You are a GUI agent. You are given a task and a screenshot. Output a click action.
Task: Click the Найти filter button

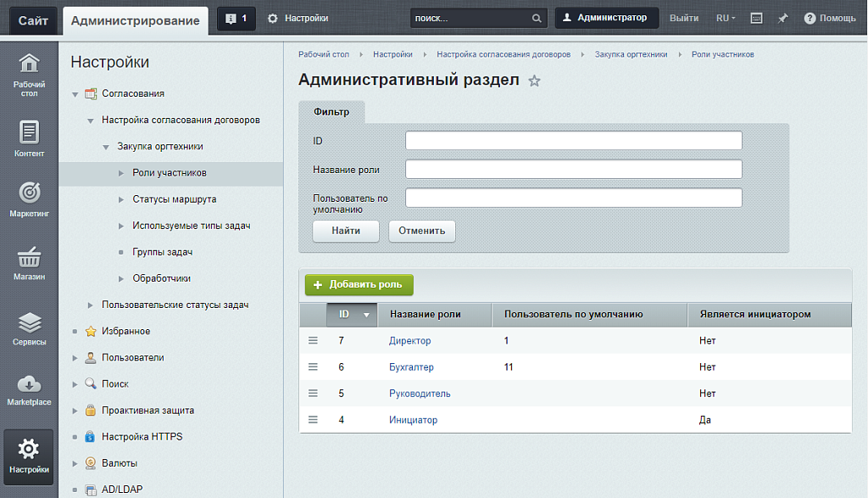tap(345, 230)
